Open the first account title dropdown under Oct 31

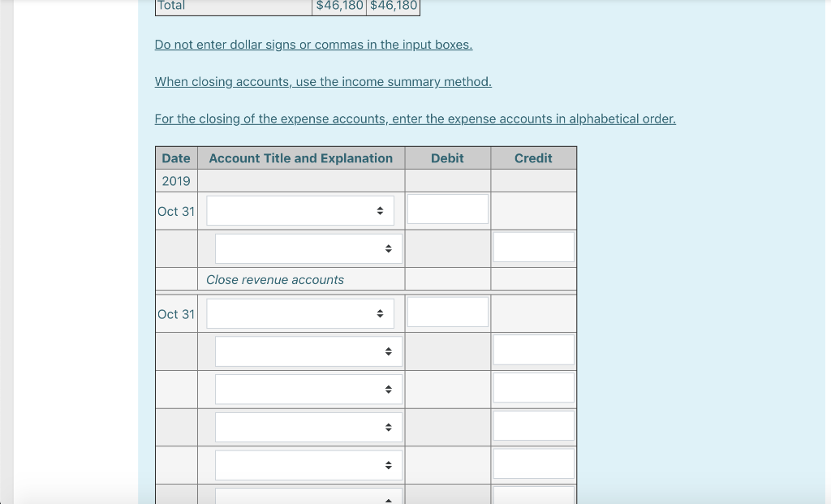pyautogui.click(x=300, y=209)
